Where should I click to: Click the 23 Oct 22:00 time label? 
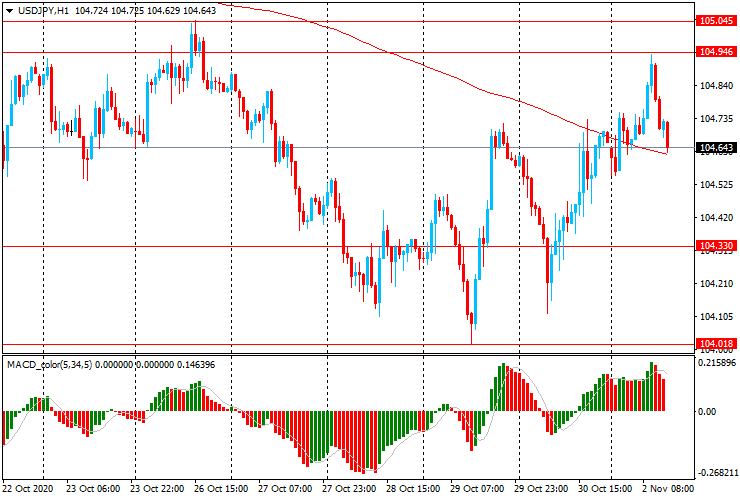[x=157, y=488]
